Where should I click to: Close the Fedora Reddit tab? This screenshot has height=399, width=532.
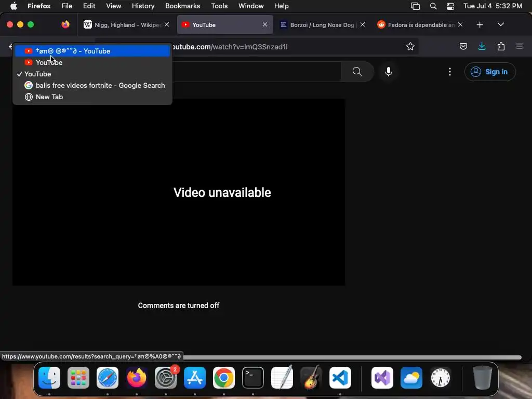point(460,24)
